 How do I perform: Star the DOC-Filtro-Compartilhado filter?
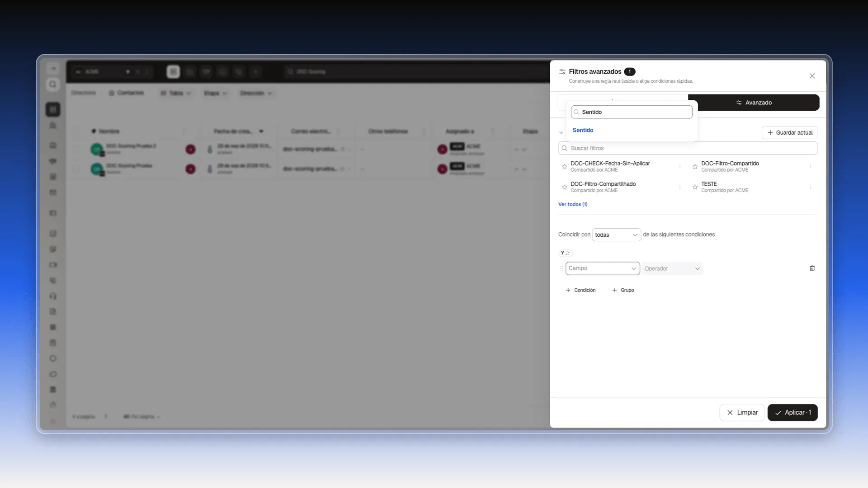(x=564, y=187)
